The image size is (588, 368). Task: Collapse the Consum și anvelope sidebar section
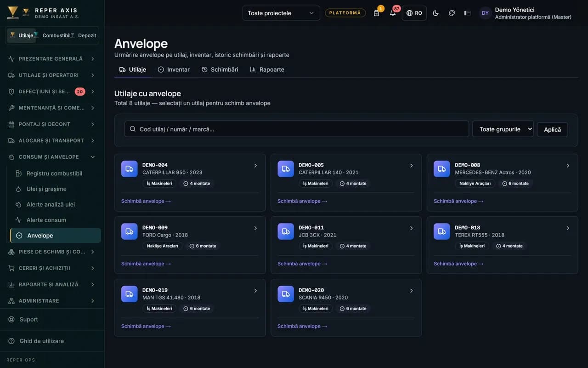point(52,157)
